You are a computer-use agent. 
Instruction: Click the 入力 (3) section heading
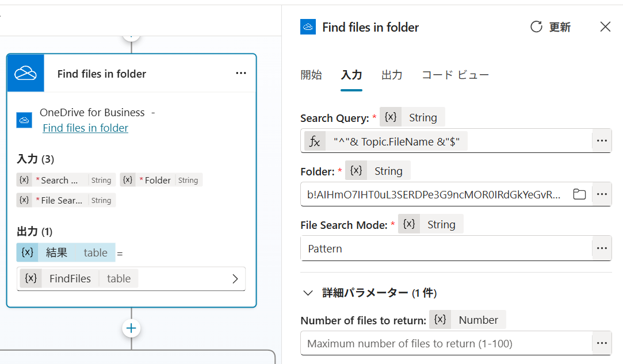point(35,159)
